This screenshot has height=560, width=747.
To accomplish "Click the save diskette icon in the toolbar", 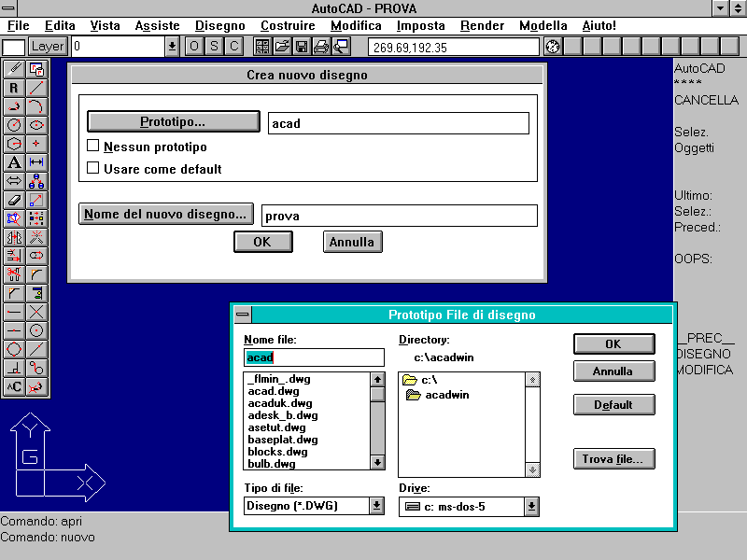I will (x=302, y=47).
